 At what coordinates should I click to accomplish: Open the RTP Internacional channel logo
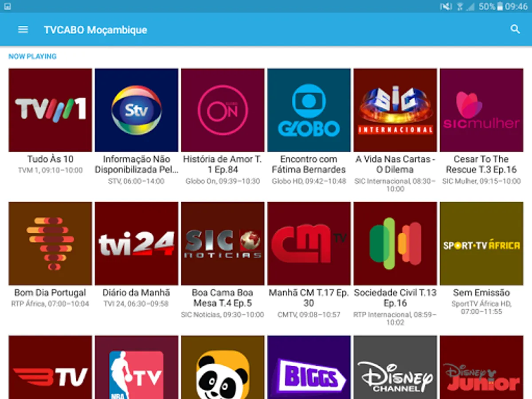click(395, 243)
